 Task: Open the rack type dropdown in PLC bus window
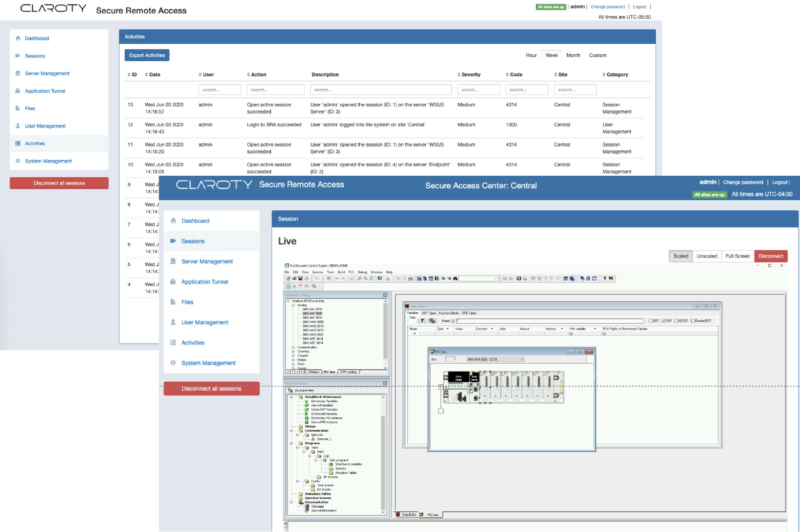click(495, 359)
